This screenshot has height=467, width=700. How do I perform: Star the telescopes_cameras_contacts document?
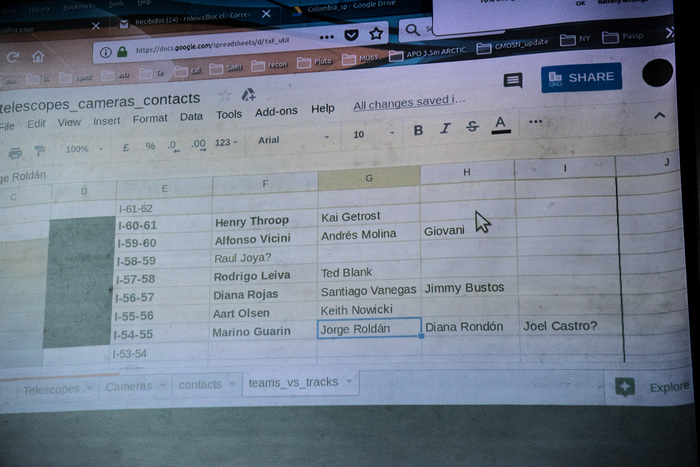(225, 96)
